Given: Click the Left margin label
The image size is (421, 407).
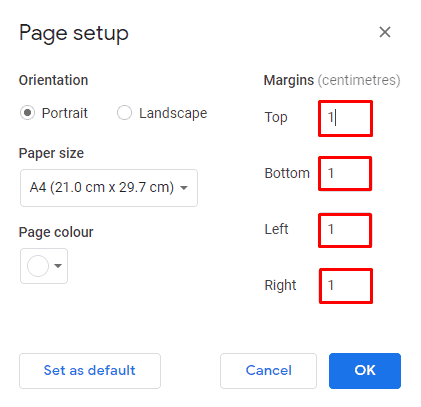Looking at the screenshot, I should point(276,229).
